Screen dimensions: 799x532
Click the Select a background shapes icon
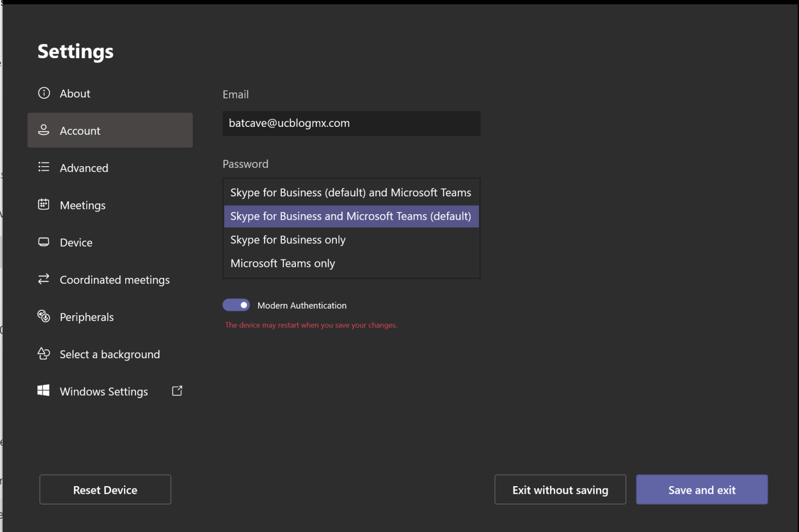click(x=44, y=354)
